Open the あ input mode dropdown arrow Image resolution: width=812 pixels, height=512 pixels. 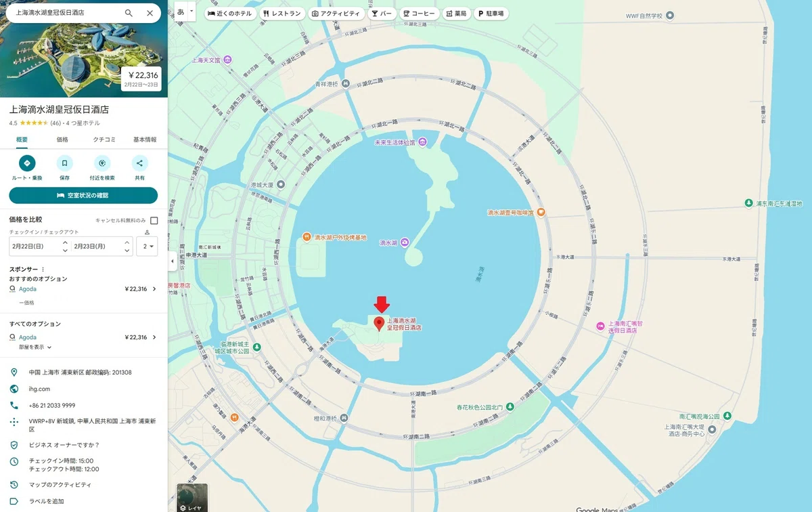(191, 12)
